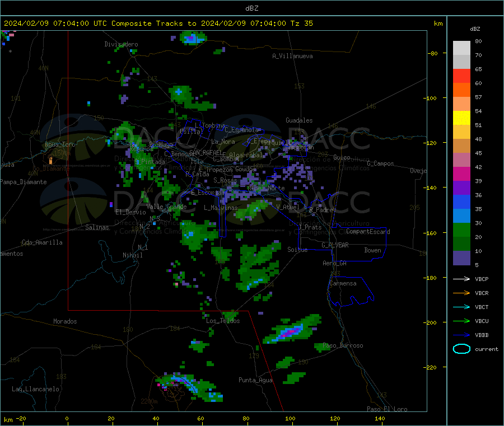This screenshot has width=504, height=426.
Task: Click the G_ALVEAR location label
Action: tap(335, 245)
